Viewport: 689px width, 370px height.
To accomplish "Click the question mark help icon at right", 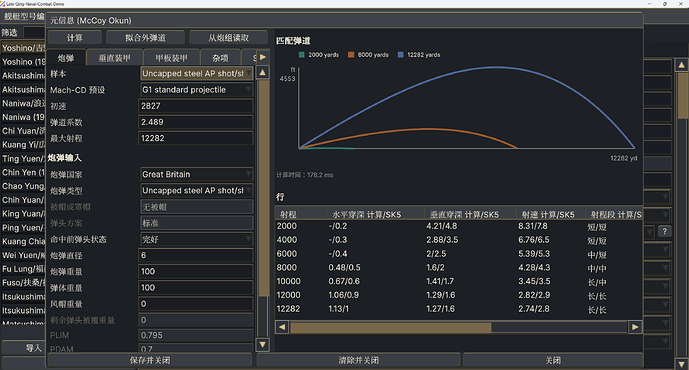I will (x=664, y=231).
